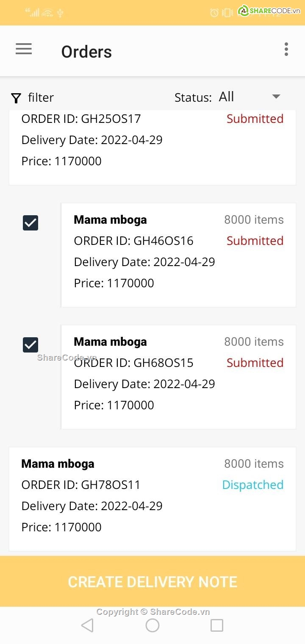305x644 pixels.
Task: Tap the funnel filter icon
Action: click(x=16, y=98)
